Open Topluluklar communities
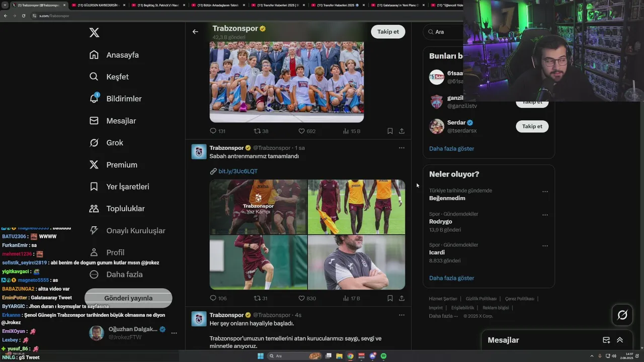The height and width of the screenshot is (362, 644). (x=117, y=209)
